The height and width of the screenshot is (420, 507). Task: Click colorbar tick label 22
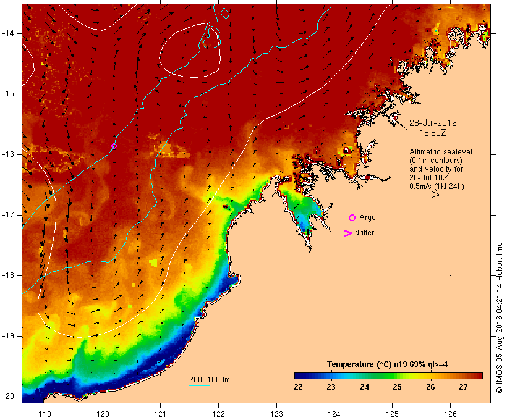pos(298,387)
